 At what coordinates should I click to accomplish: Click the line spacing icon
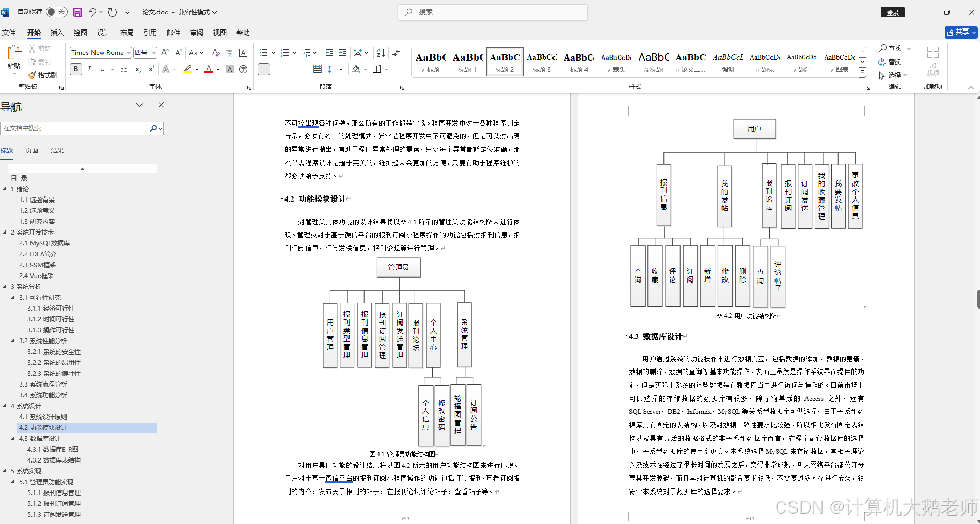(x=333, y=69)
